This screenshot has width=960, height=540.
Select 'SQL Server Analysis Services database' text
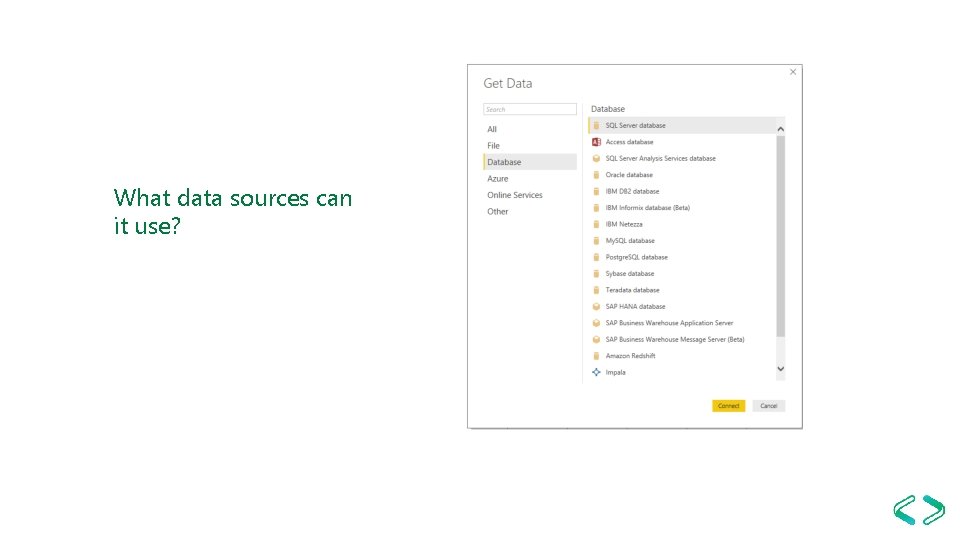(661, 159)
